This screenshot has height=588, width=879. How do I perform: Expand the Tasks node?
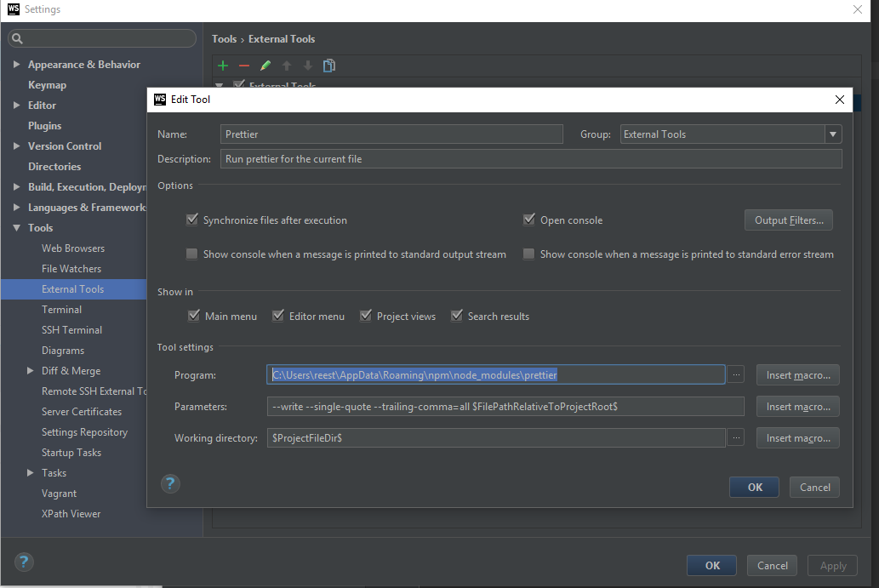click(x=31, y=472)
